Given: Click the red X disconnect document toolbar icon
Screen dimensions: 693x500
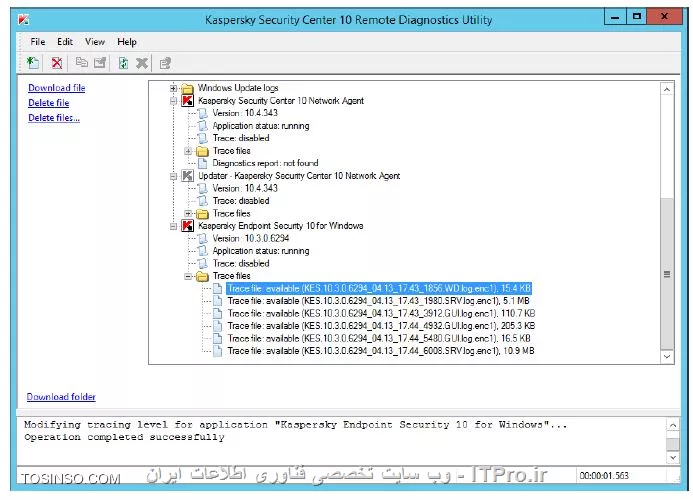Looking at the screenshot, I should [x=57, y=63].
